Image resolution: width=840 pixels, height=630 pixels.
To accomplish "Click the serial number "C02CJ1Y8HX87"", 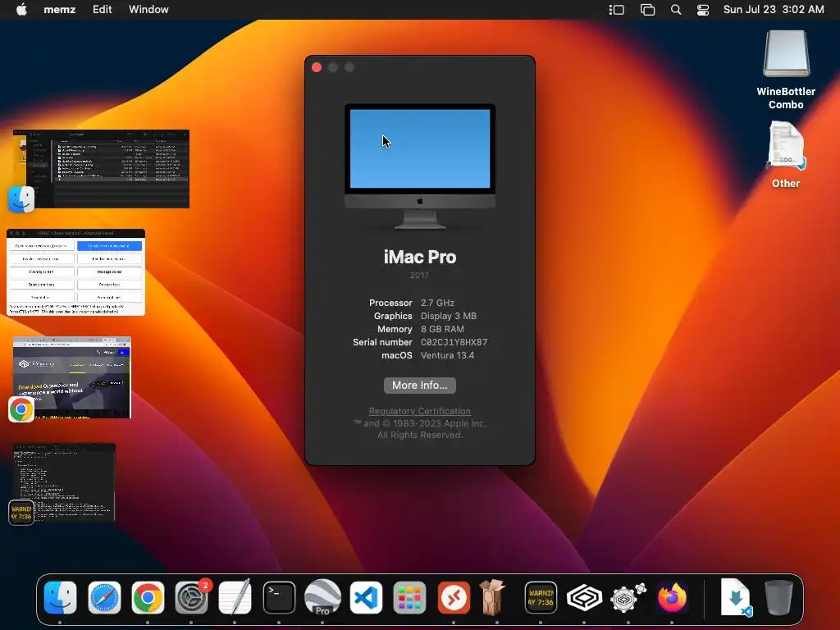I will (x=454, y=342).
